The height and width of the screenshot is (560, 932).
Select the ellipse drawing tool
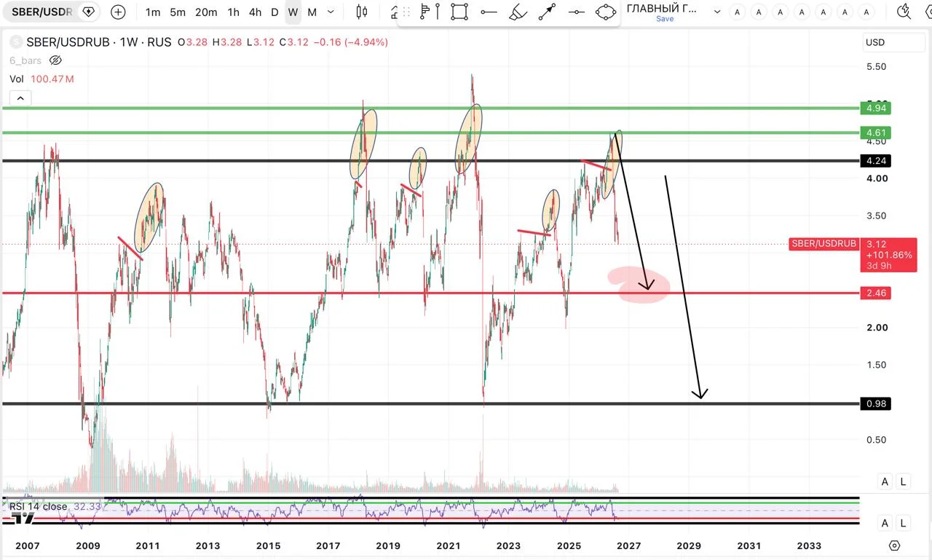(x=606, y=12)
